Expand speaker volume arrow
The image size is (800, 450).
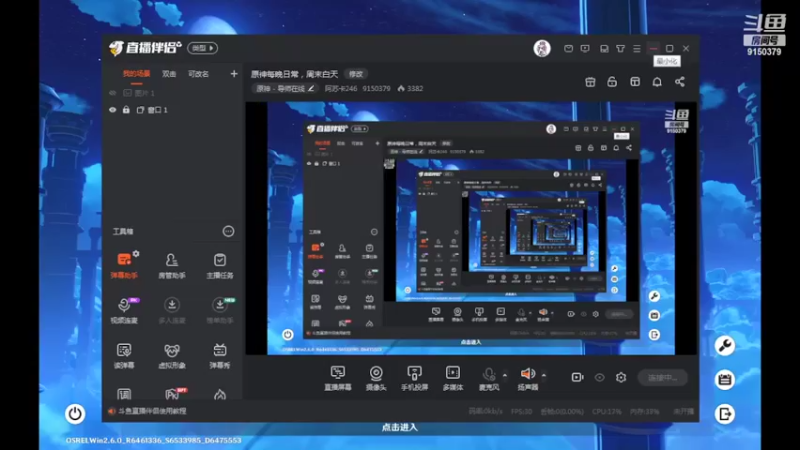pos(544,376)
